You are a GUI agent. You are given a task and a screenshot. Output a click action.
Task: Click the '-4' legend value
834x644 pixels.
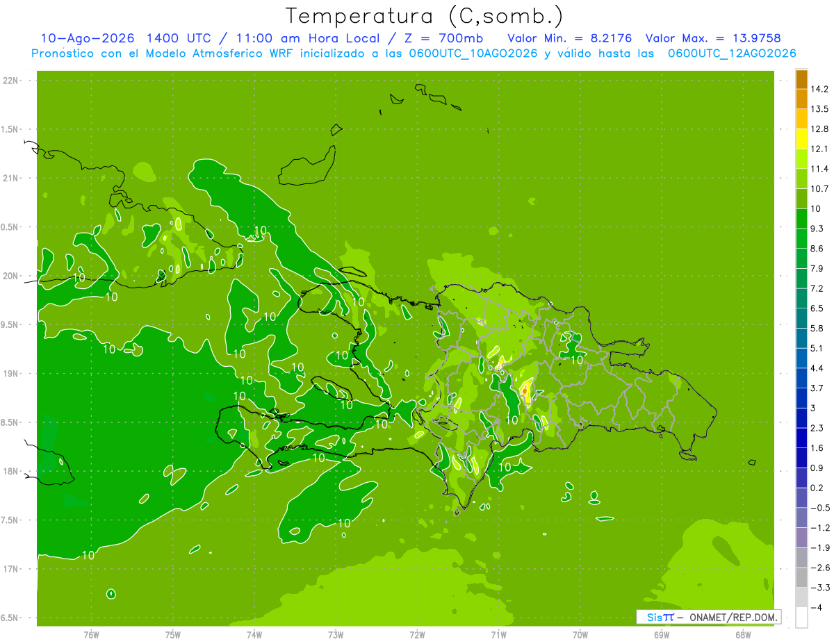[x=817, y=607]
